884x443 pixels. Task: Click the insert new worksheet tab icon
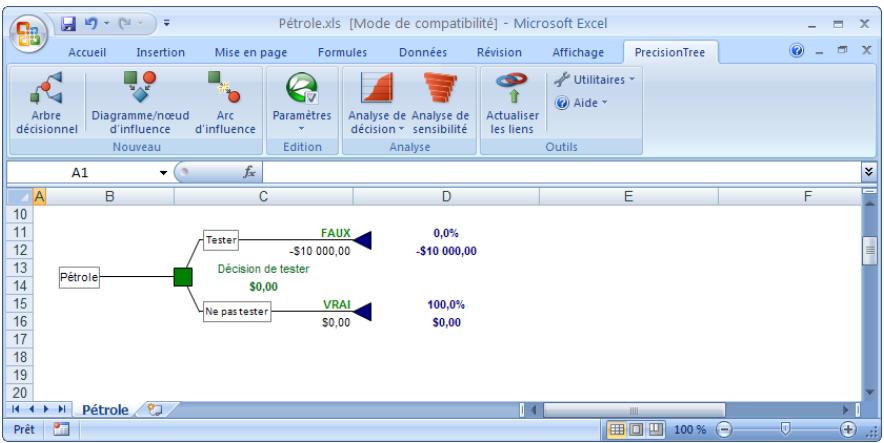point(154,409)
